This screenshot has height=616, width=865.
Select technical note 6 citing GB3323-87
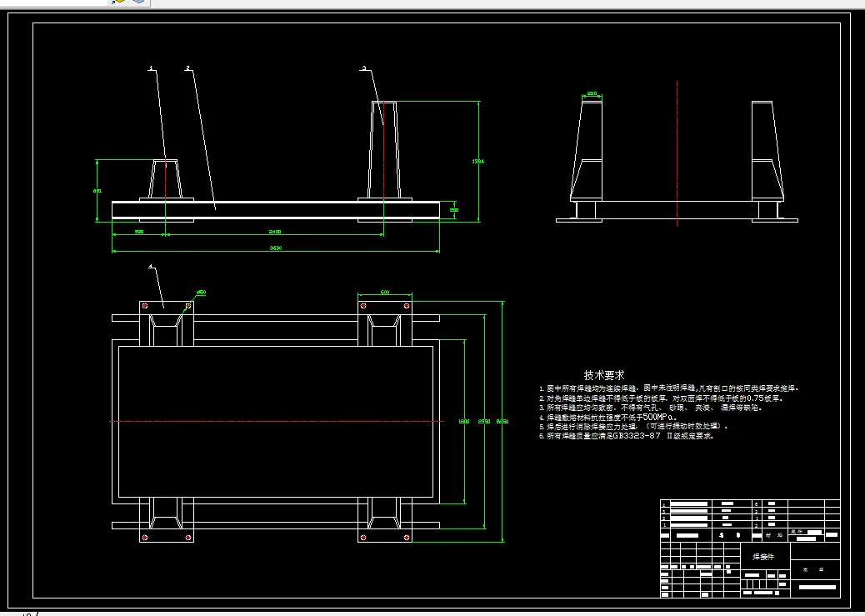[x=627, y=435]
